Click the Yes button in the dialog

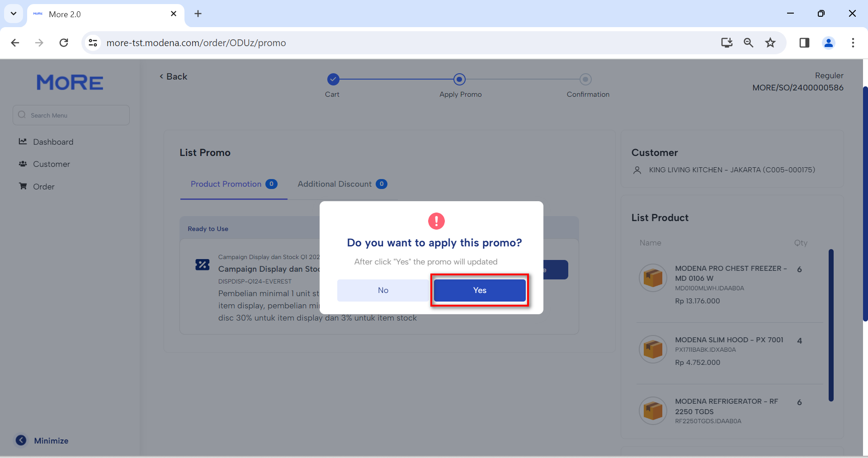click(x=479, y=290)
